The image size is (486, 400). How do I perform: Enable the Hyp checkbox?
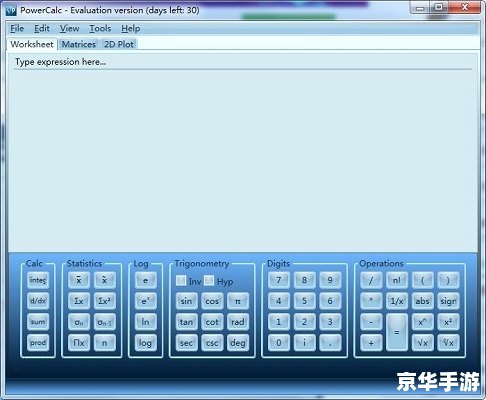(x=209, y=280)
